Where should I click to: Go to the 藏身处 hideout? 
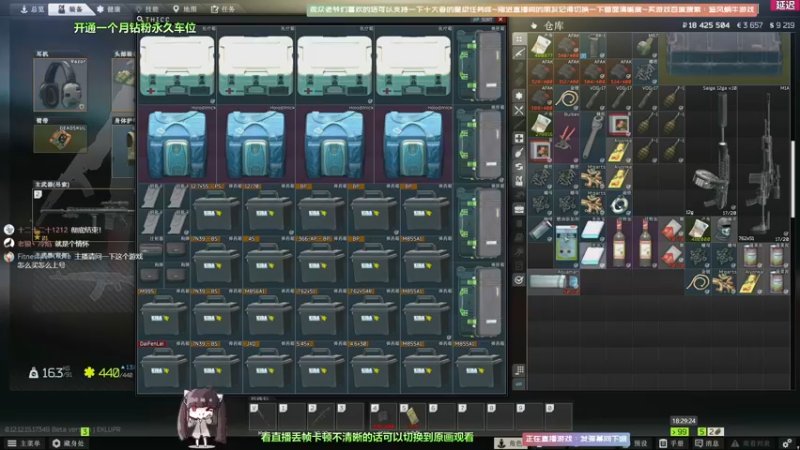[x=68, y=443]
